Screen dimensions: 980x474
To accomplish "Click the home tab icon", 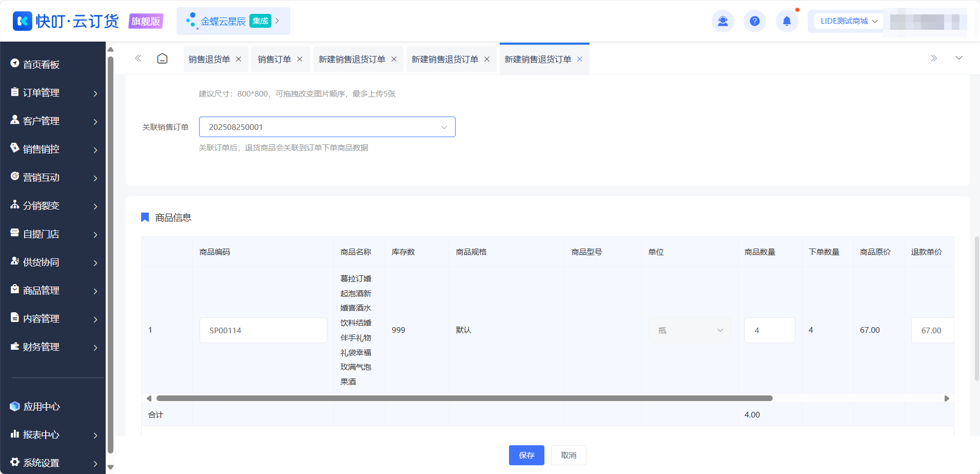I will pos(162,59).
